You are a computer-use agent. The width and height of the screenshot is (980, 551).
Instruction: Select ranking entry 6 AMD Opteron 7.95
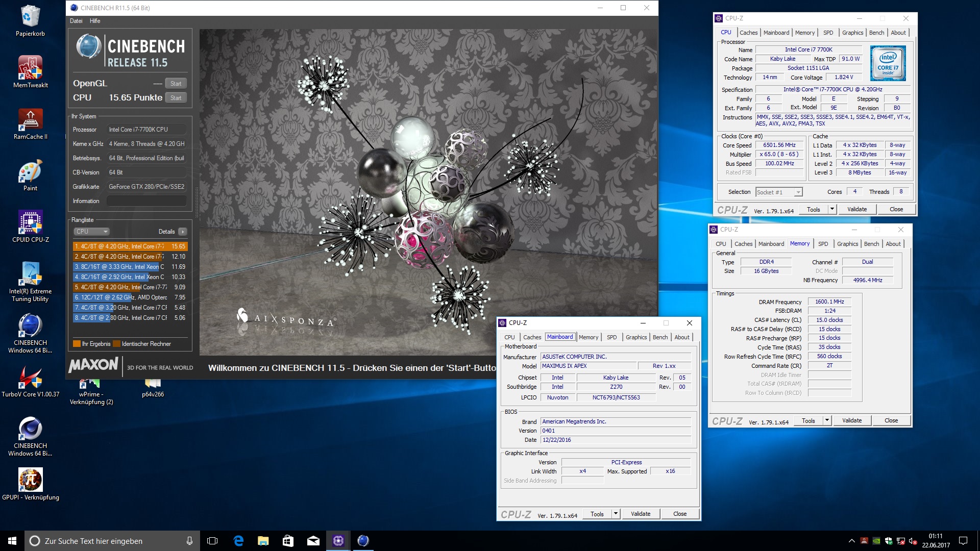tap(130, 297)
